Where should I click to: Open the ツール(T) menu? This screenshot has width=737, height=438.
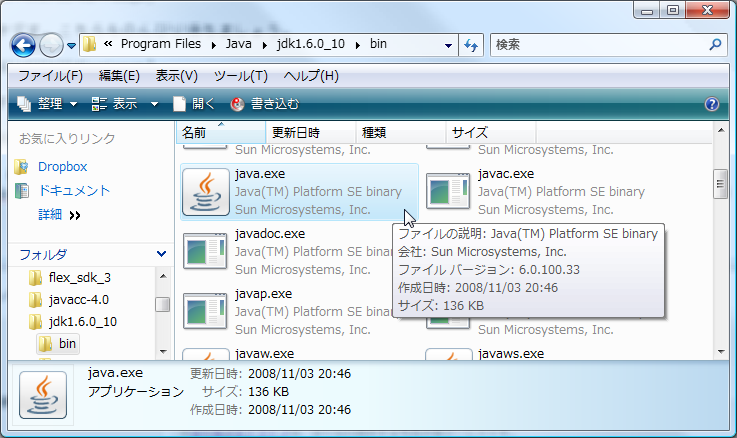click(241, 76)
